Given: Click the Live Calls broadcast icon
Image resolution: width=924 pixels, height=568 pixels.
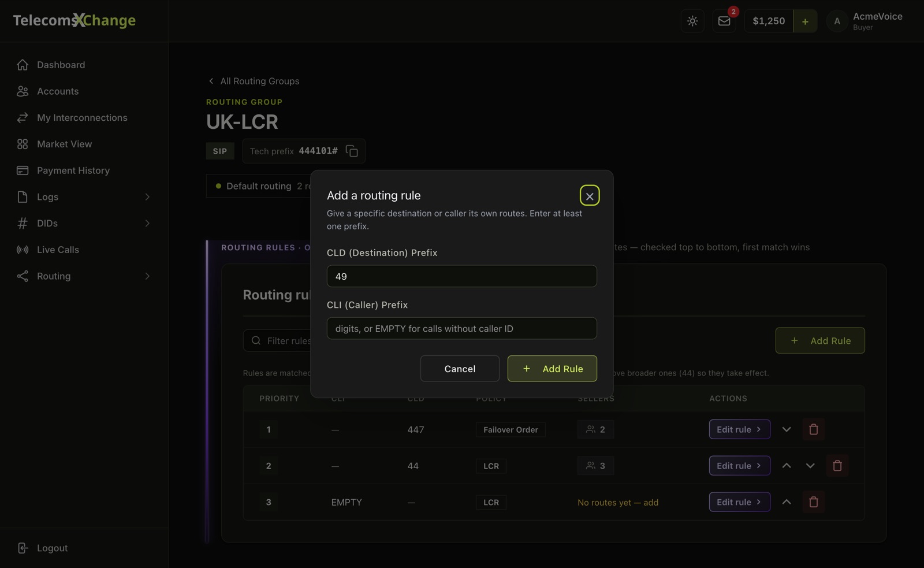Looking at the screenshot, I should click(x=23, y=250).
